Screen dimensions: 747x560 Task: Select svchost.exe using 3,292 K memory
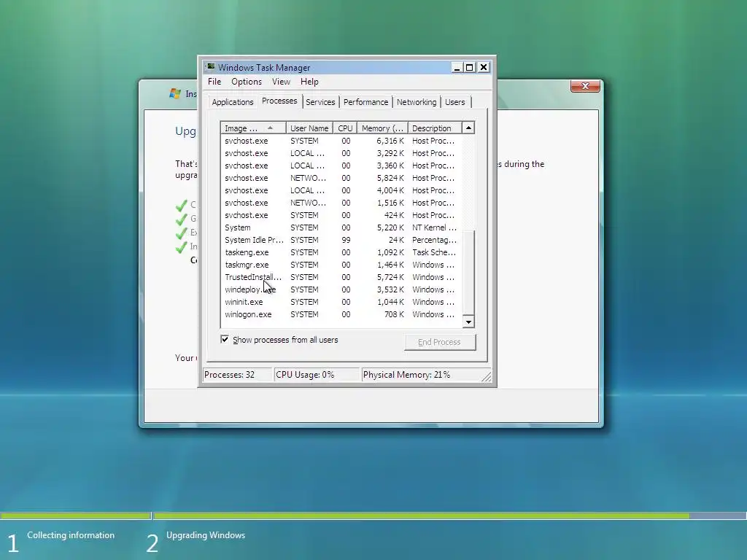pyautogui.click(x=341, y=153)
